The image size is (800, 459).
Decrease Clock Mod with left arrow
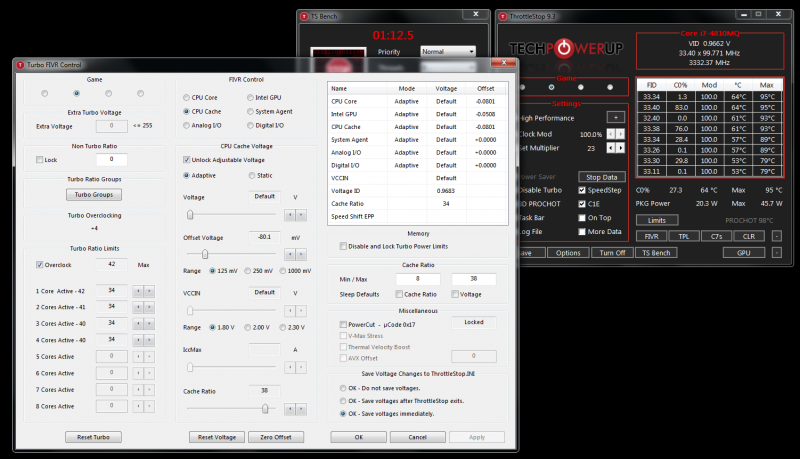[611, 134]
